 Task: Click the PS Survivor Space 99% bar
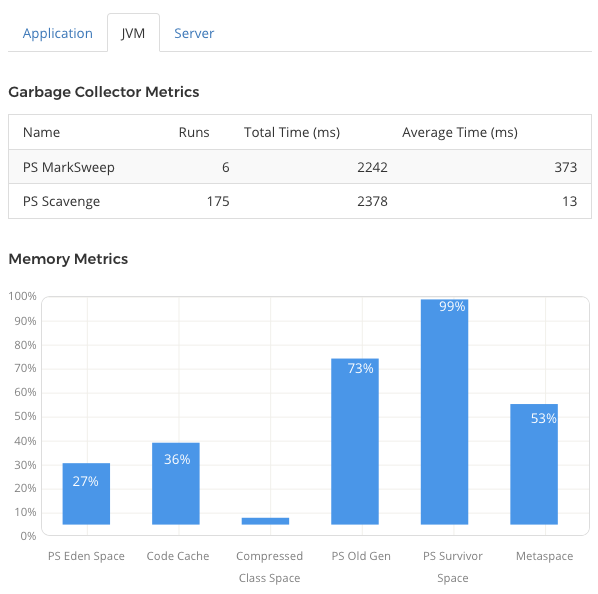click(445, 412)
